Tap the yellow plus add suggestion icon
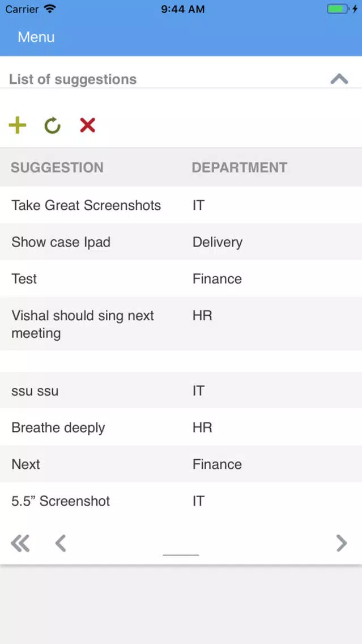Viewport: 362px width, 644px height. point(17,125)
